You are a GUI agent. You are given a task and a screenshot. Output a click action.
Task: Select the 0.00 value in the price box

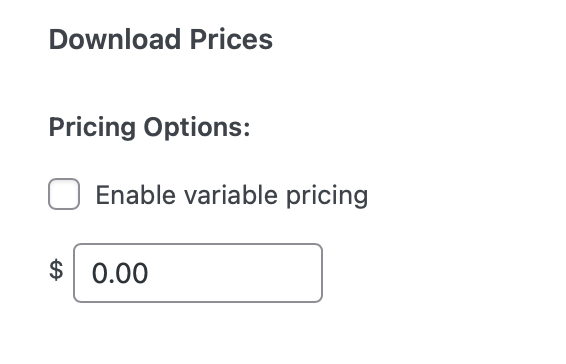coord(120,273)
